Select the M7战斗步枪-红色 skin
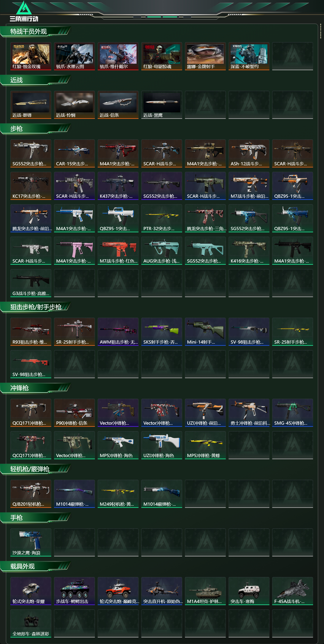Image resolution: width=324 pixels, height=644 pixels. [x=118, y=250]
